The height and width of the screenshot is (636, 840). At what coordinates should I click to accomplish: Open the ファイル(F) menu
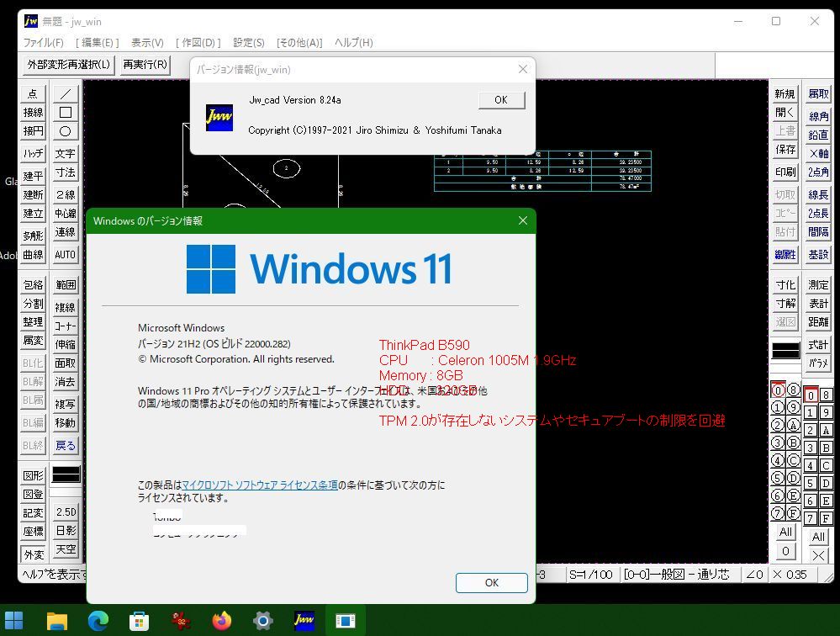click(44, 42)
